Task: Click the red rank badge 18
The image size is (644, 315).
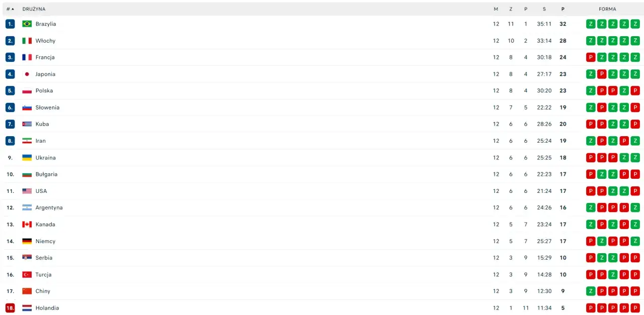Action: click(10, 308)
